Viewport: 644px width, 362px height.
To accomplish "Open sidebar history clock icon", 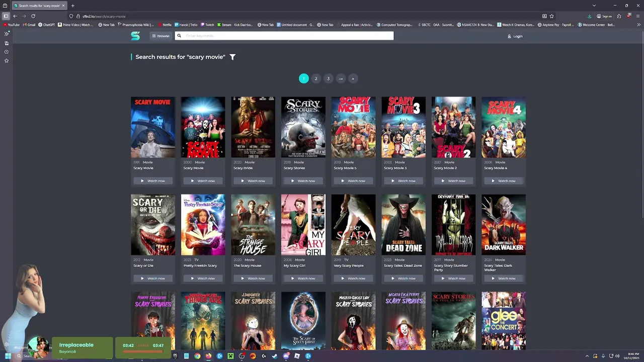I will coord(7,52).
